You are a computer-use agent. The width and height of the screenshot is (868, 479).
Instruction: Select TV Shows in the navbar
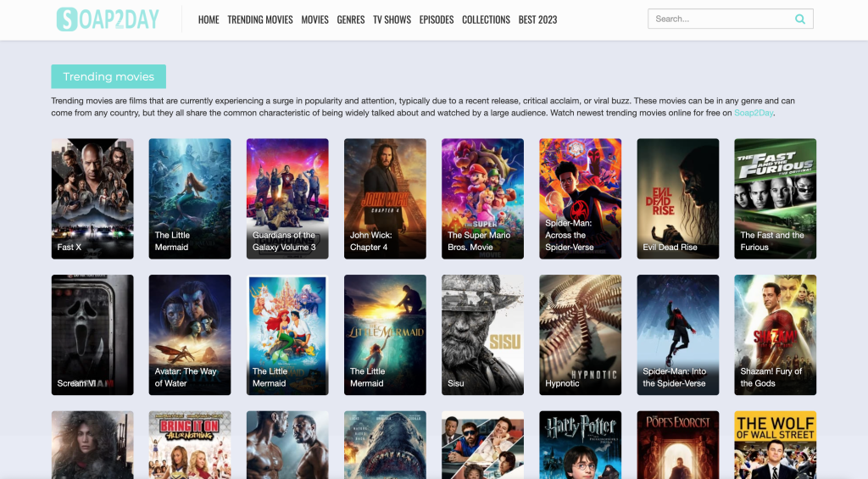coord(392,19)
